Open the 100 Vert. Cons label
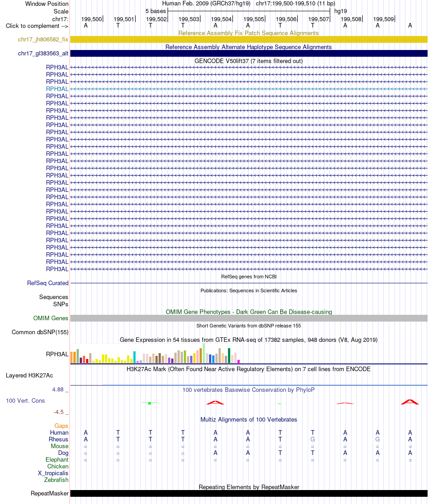 (25, 401)
